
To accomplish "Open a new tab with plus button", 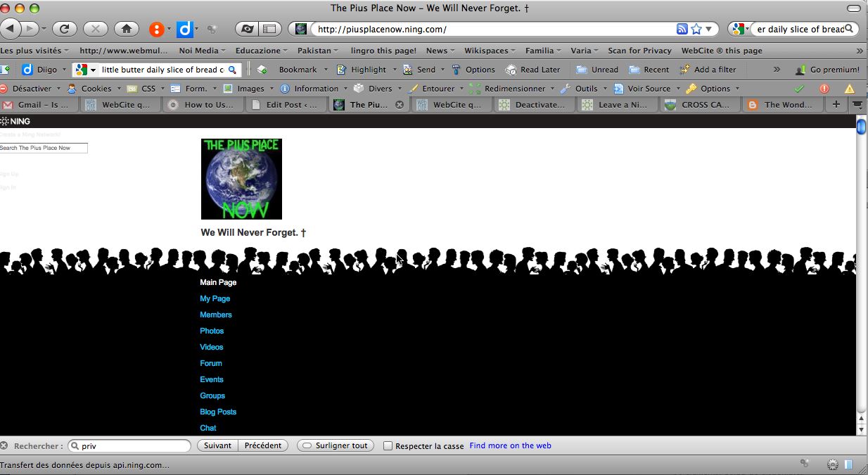I will pyautogui.click(x=836, y=104).
